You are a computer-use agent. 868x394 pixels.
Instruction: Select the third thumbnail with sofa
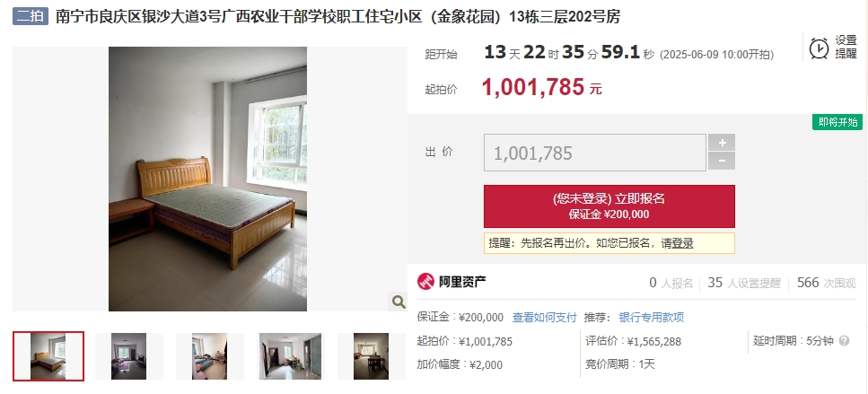click(x=210, y=356)
